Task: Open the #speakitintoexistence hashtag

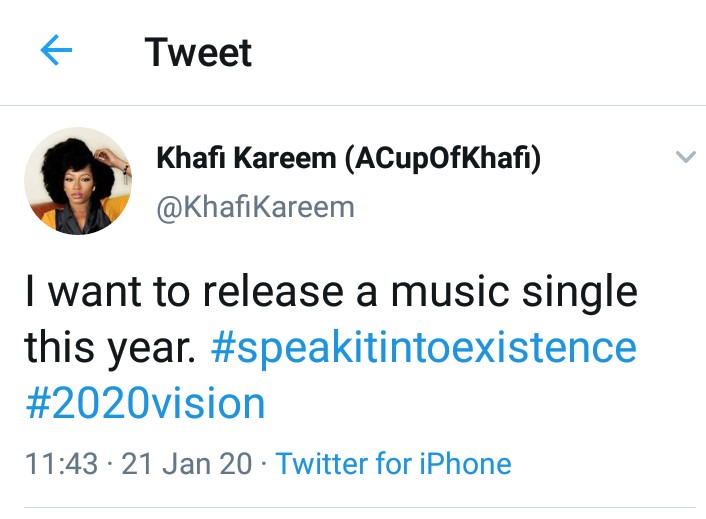Action: [423, 348]
